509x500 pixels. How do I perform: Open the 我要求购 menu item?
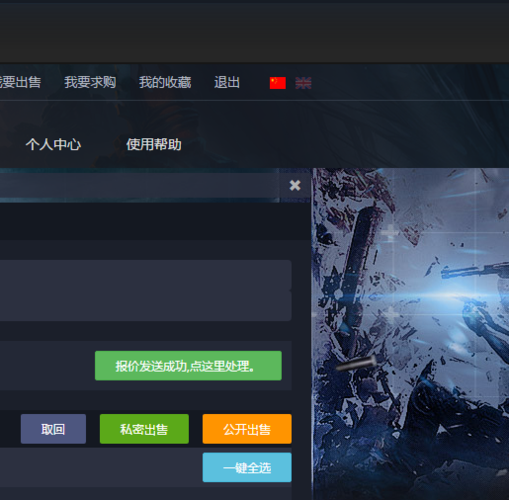[x=90, y=82]
